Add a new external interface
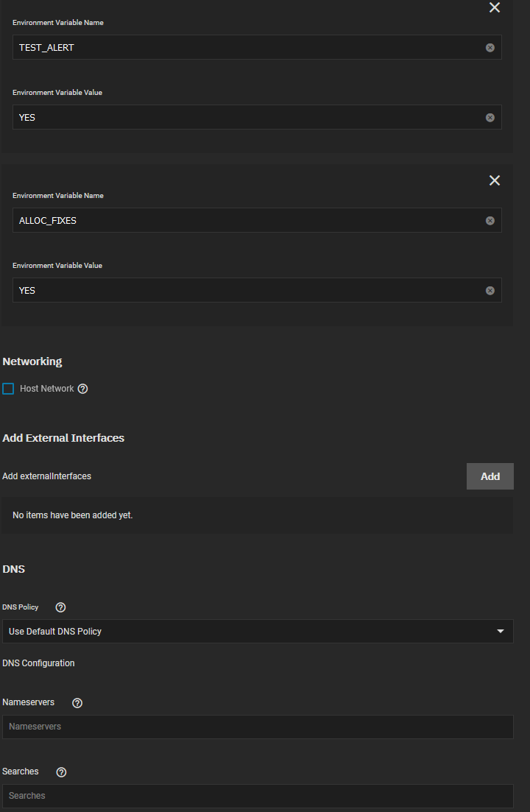The height and width of the screenshot is (812, 530). (x=490, y=476)
